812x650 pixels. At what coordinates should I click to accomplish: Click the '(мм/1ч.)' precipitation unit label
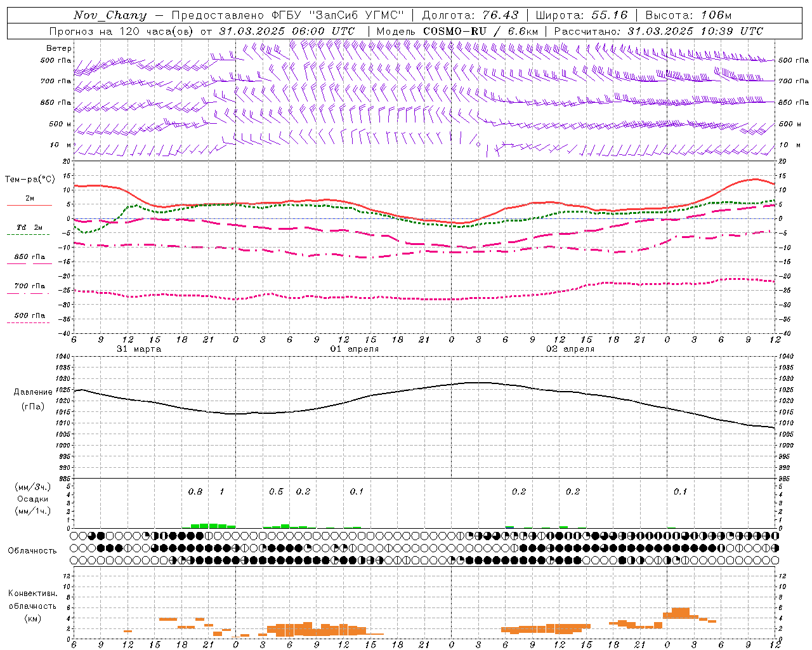pos(32,511)
